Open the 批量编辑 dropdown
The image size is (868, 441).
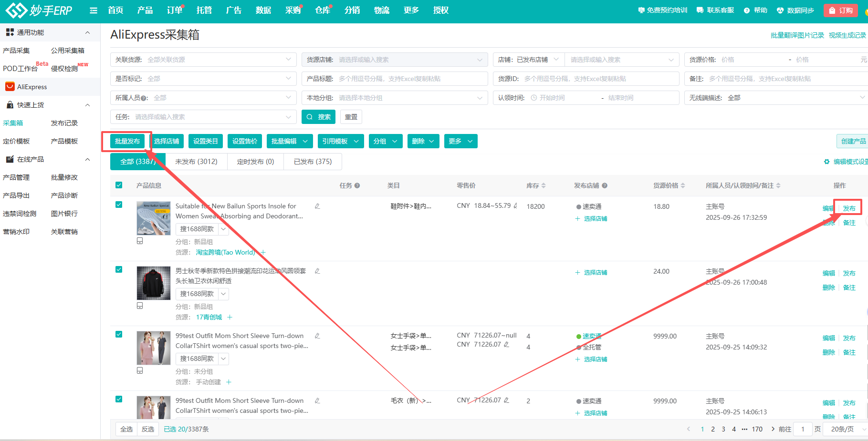click(290, 141)
